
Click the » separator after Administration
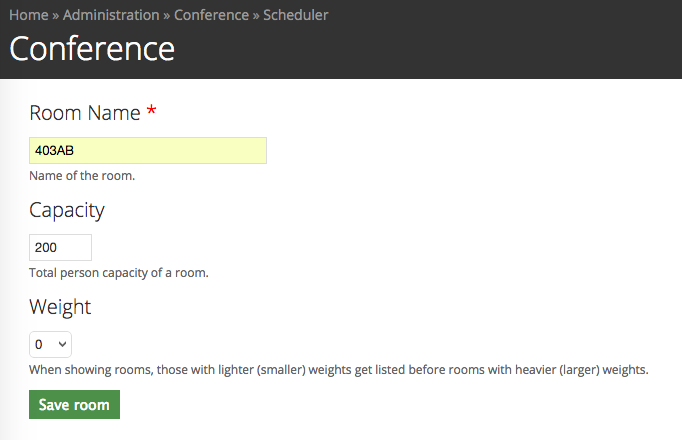167,16
